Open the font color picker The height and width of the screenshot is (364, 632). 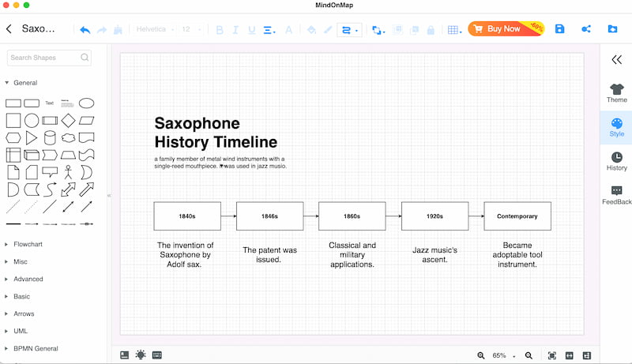[x=288, y=30]
